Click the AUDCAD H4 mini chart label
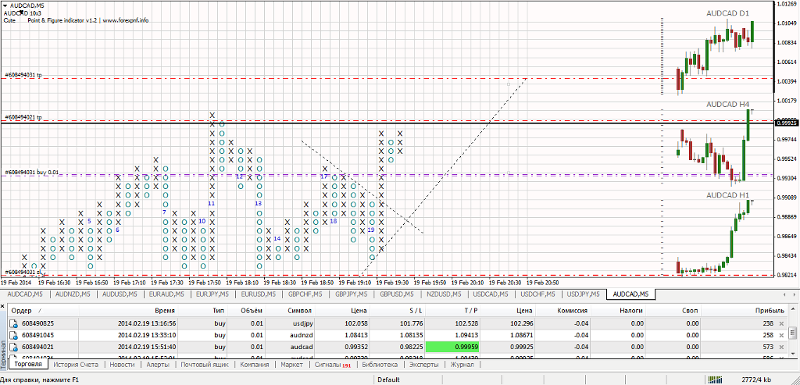The width and height of the screenshot is (800, 385). [x=728, y=104]
